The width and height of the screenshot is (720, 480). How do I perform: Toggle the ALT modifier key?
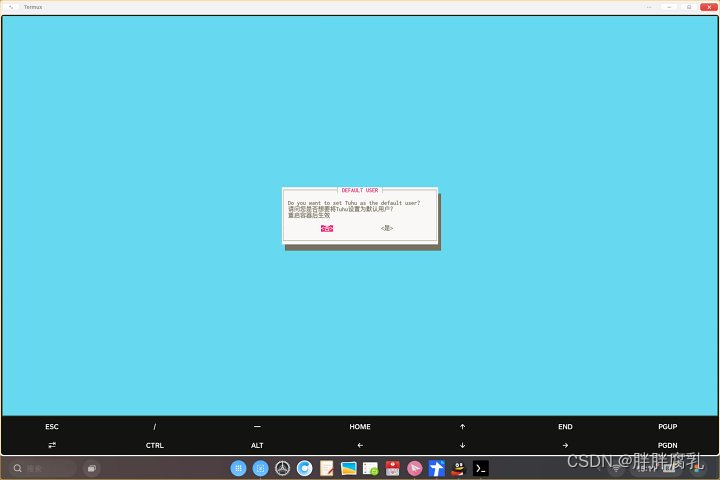click(x=257, y=446)
